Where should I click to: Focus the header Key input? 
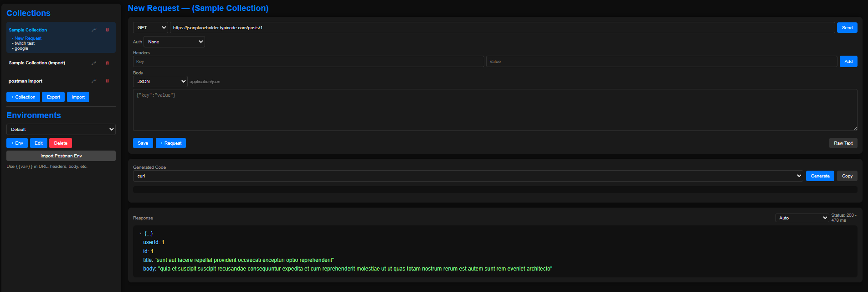point(308,62)
